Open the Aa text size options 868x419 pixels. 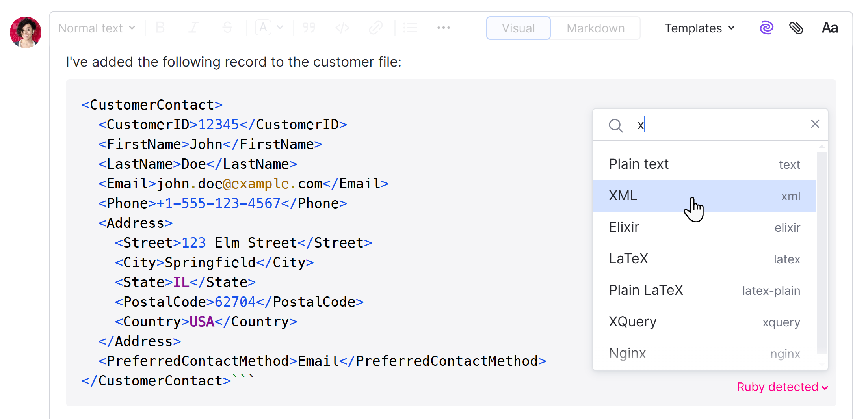click(829, 28)
